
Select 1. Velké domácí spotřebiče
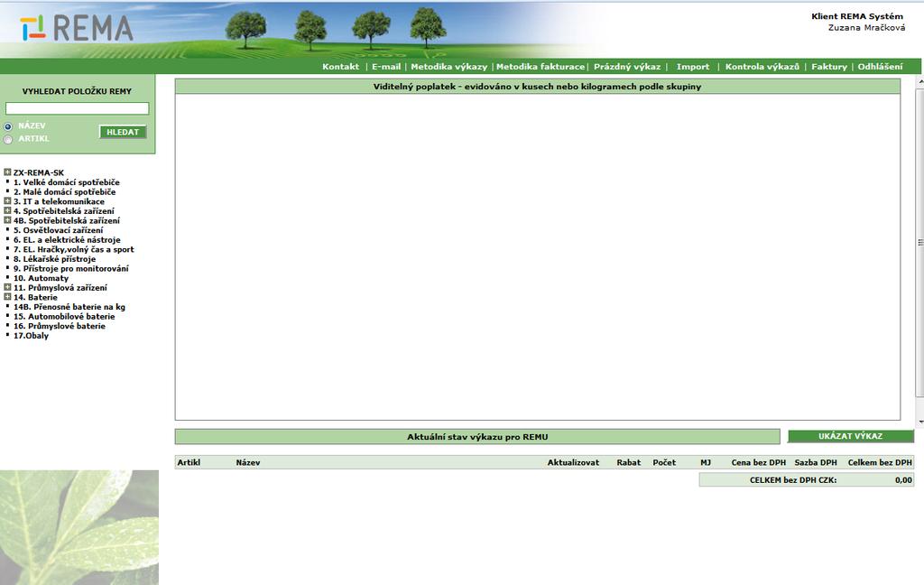click(67, 182)
